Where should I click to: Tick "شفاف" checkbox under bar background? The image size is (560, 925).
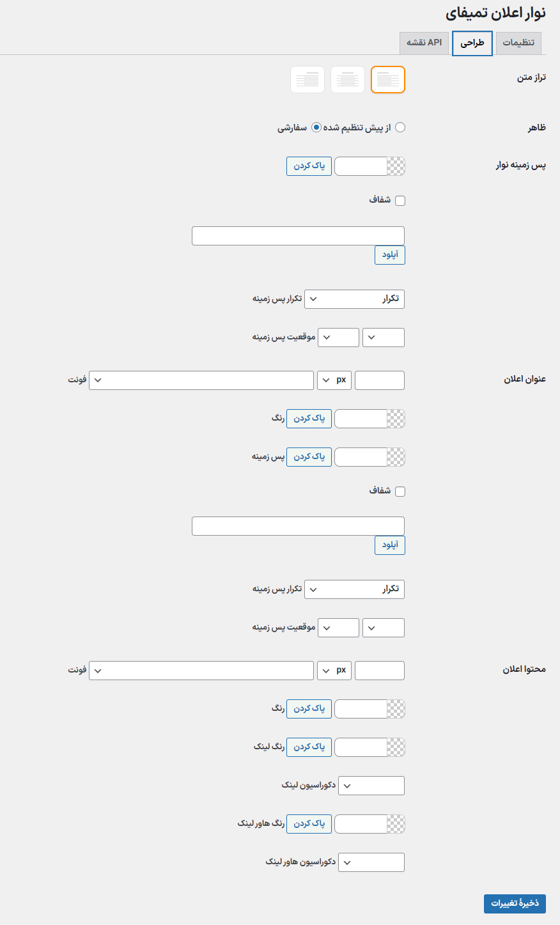[x=400, y=201]
